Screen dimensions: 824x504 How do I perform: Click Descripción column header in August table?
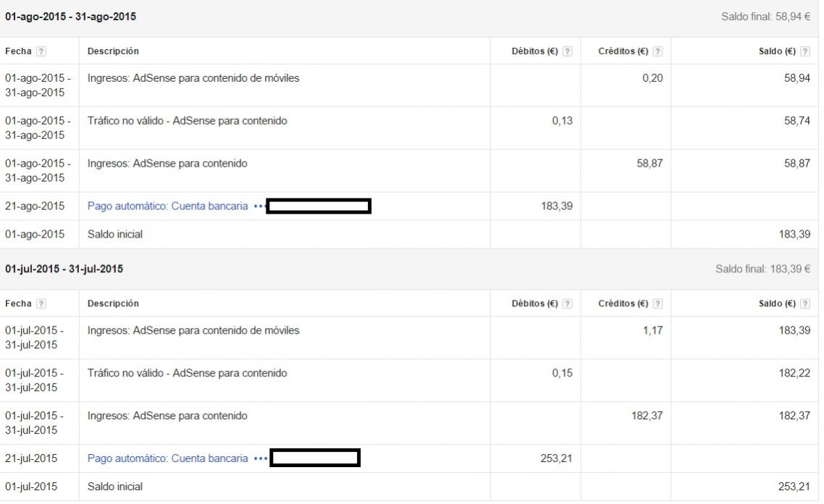113,51
